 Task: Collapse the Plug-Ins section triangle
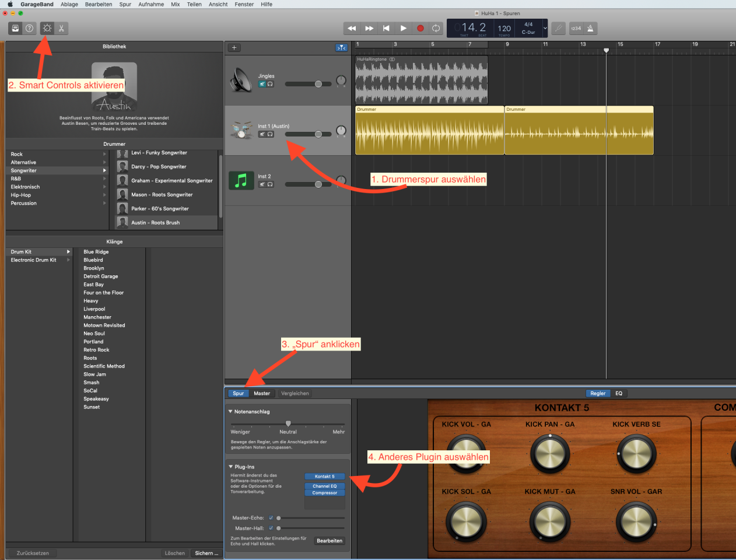click(230, 467)
